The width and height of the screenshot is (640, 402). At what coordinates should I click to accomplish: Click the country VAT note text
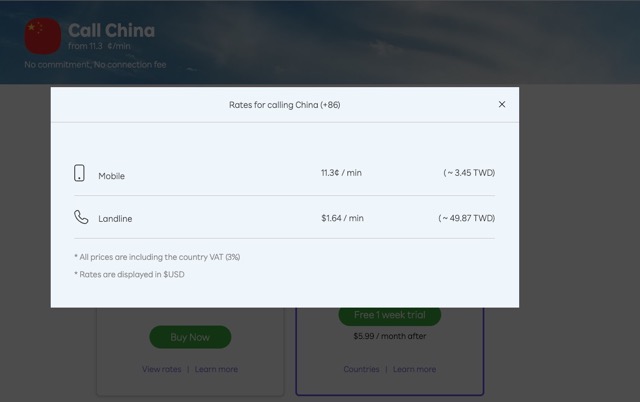(x=157, y=257)
